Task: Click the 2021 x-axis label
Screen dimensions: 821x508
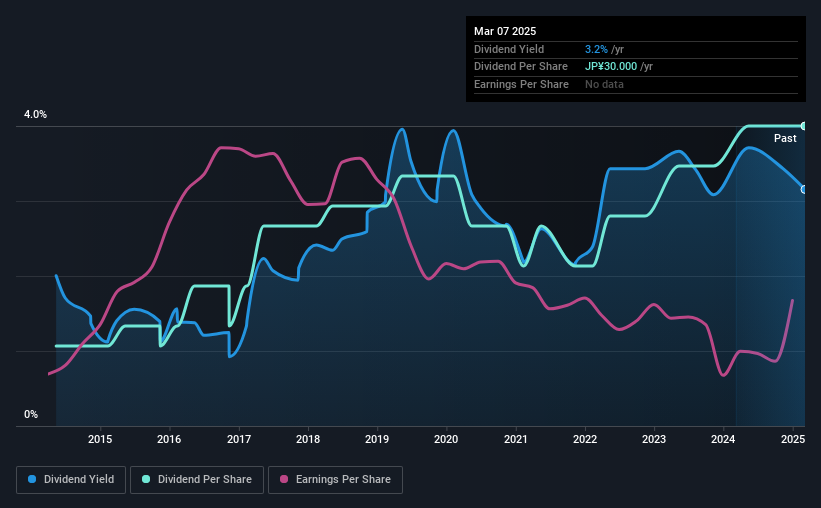Action: pyautogui.click(x=516, y=439)
